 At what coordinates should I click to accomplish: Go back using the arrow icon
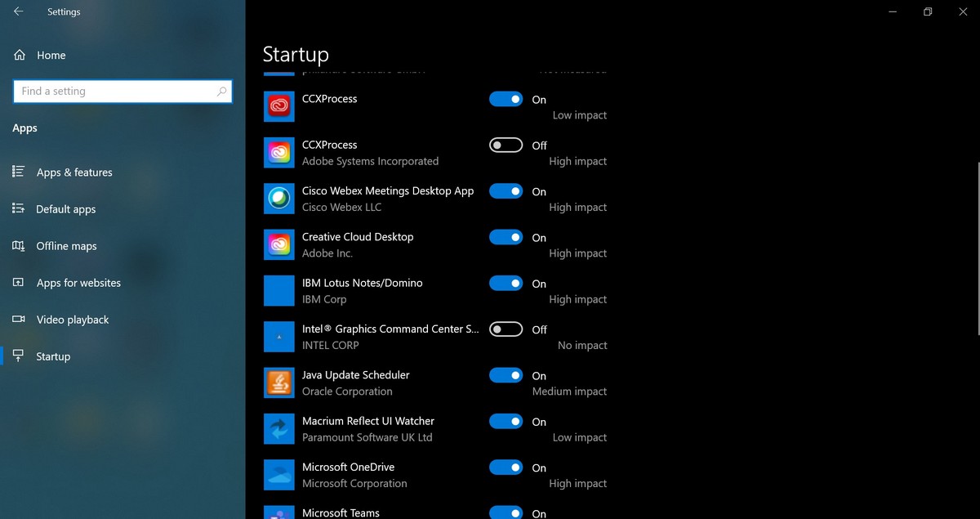point(18,12)
